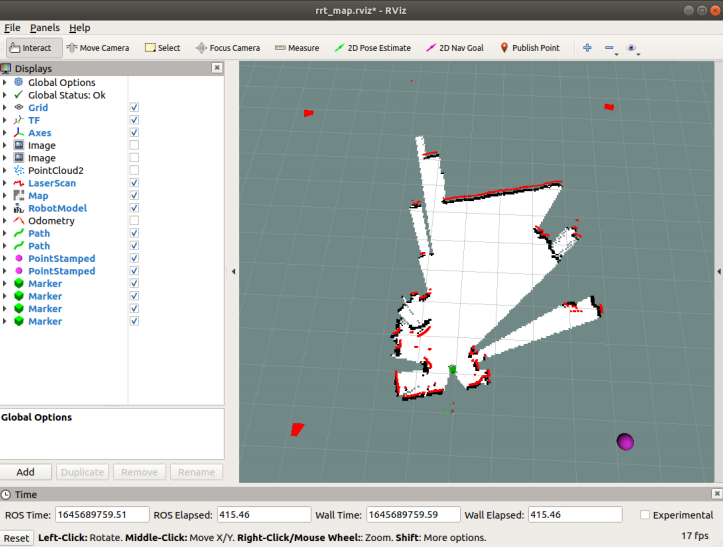Open the Panels menu
The width and height of the screenshot is (723, 547).
[44, 28]
